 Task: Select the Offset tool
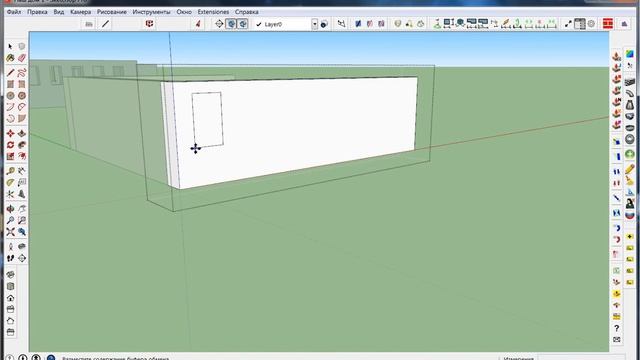pos(22,156)
